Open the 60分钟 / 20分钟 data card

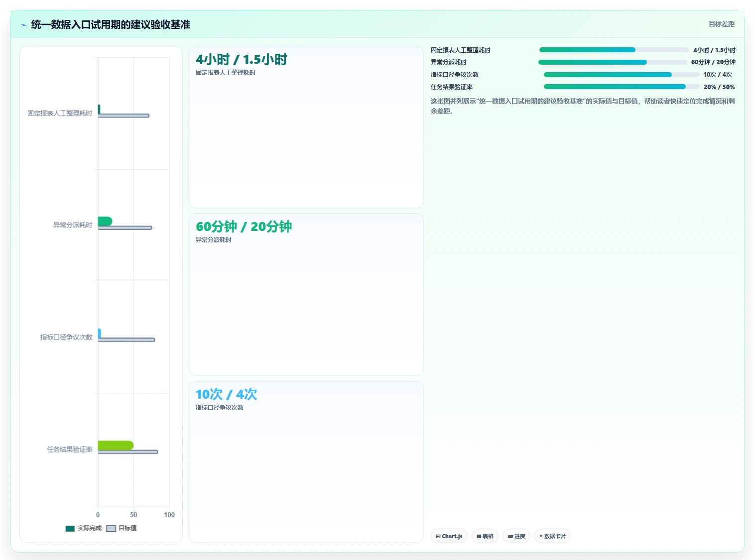pos(306,295)
